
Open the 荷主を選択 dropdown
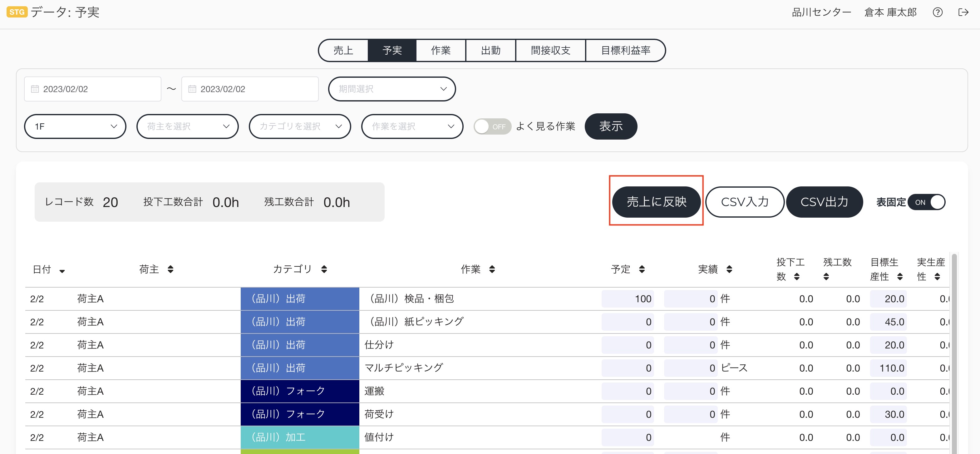click(x=188, y=126)
